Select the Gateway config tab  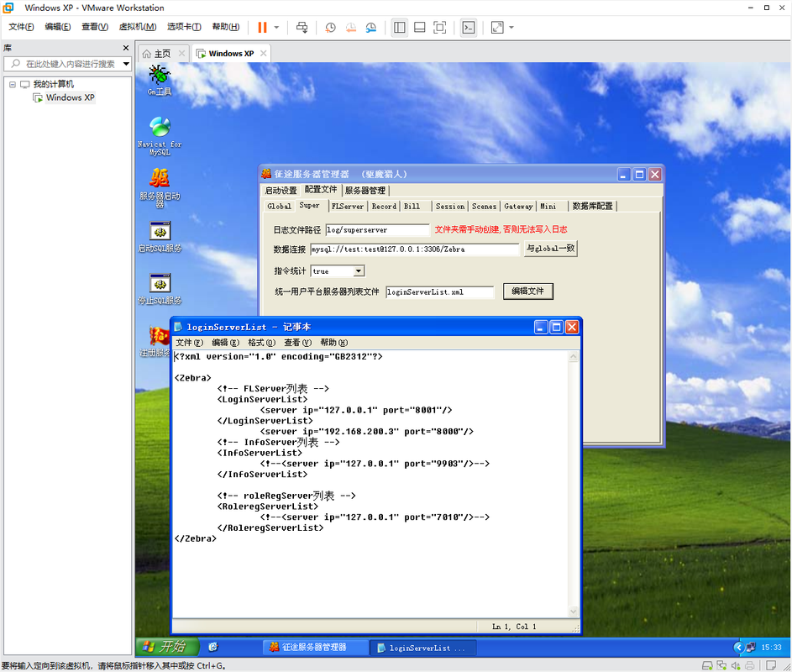tap(518, 206)
